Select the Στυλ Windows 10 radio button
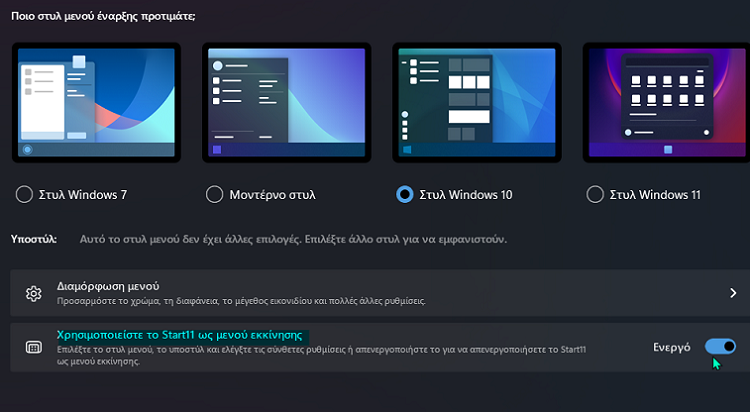The height and width of the screenshot is (412, 750). pyautogui.click(x=405, y=195)
